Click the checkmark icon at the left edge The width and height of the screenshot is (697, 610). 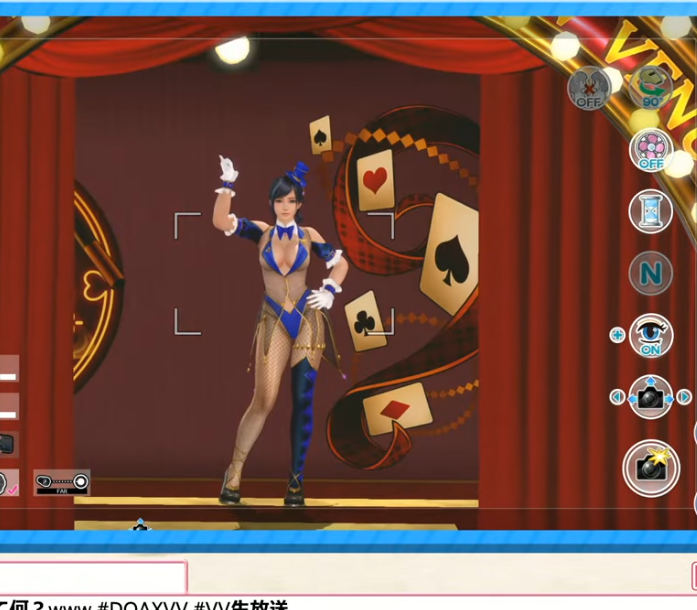[9, 483]
